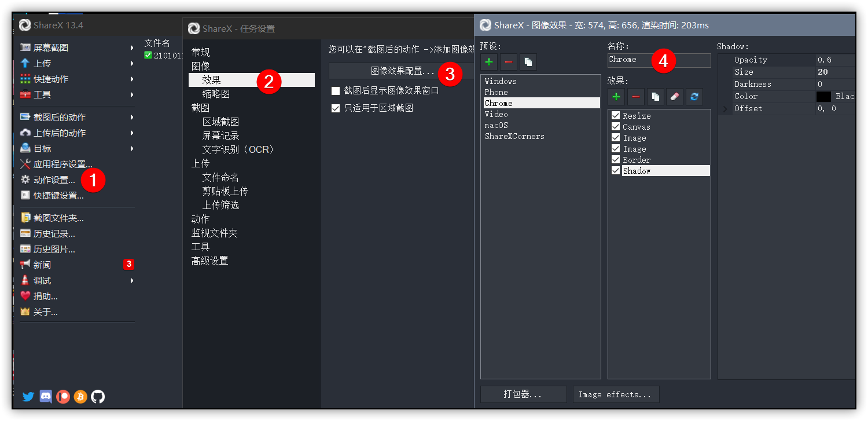
Task: Select 区域截图 in settings tree
Action: pyautogui.click(x=221, y=122)
